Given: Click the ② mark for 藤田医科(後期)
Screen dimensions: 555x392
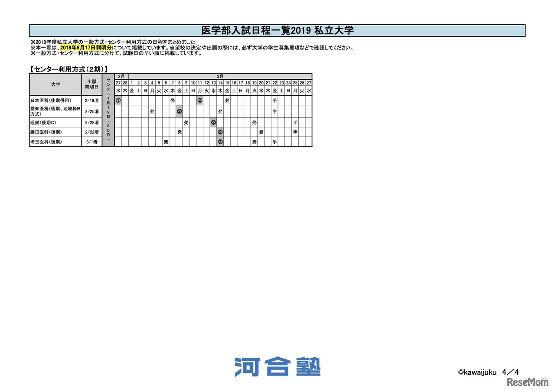Looking at the screenshot, I should pos(220,133).
